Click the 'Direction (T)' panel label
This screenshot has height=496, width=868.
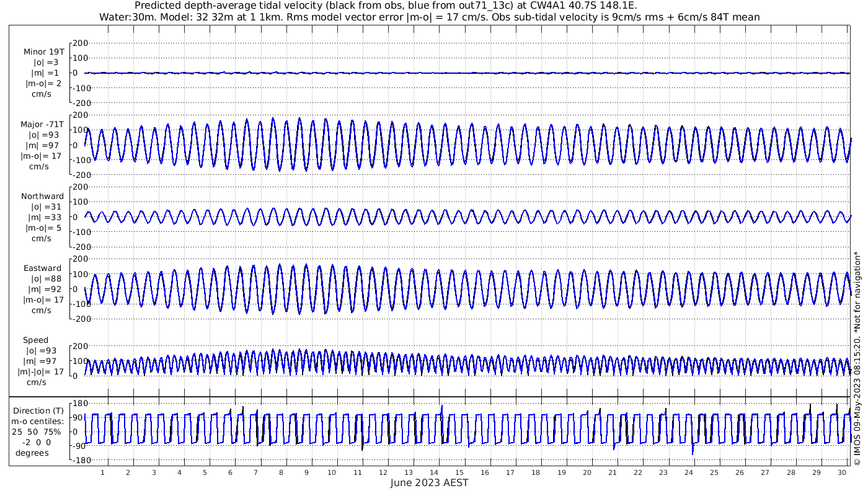click(x=38, y=411)
